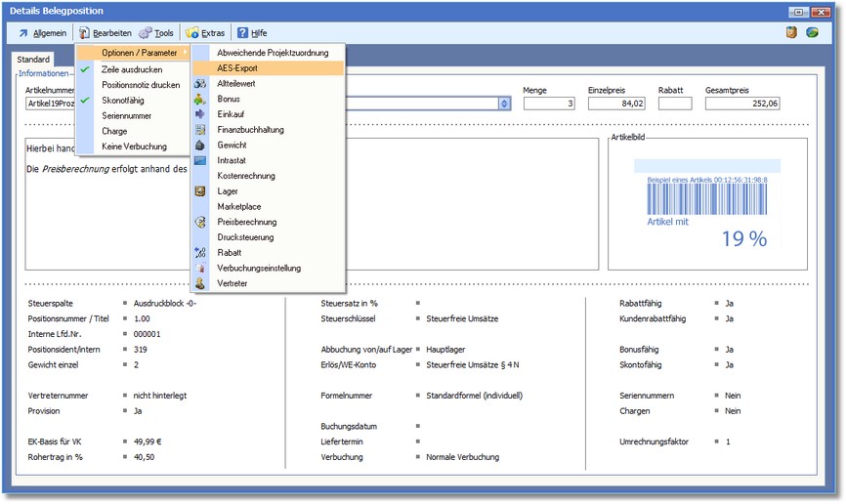
Task: Click the Altteilewert icon in submenu
Action: click(200, 84)
